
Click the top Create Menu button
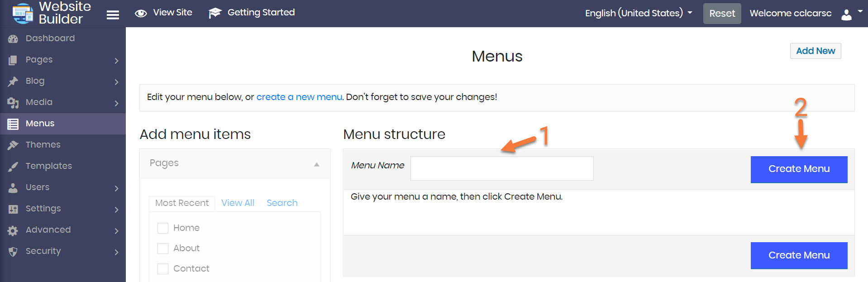[799, 169]
